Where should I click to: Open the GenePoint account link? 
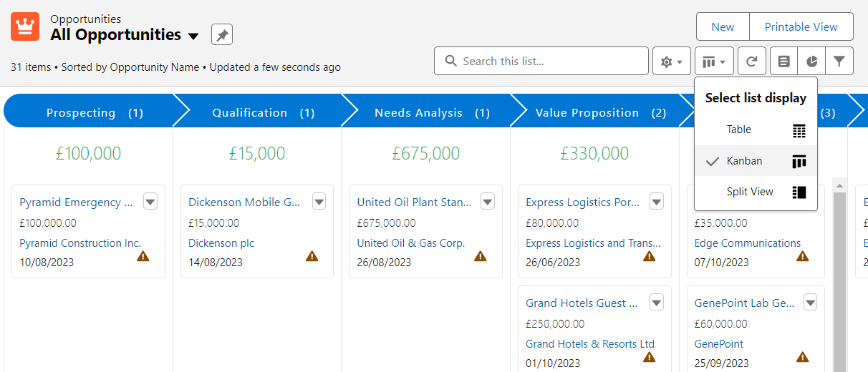point(719,344)
